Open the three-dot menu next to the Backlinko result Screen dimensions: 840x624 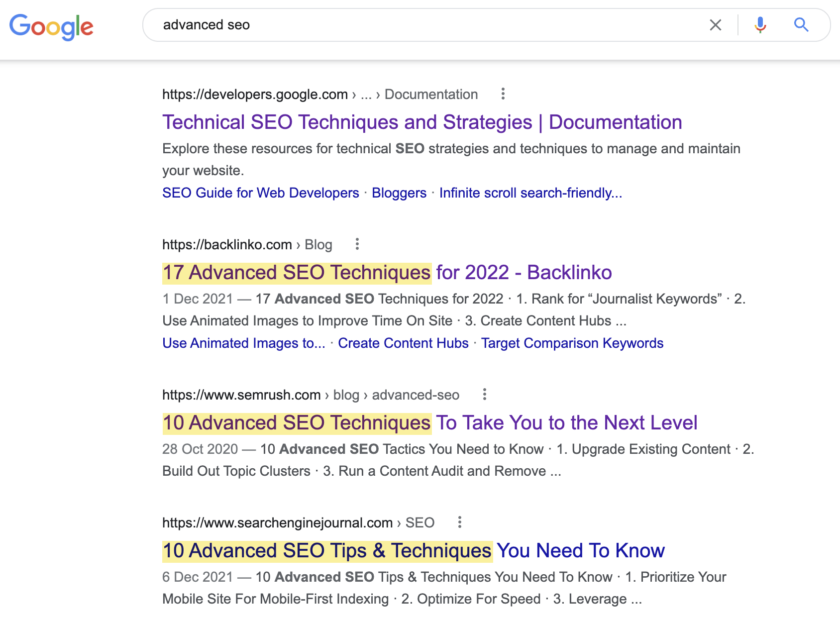click(x=357, y=244)
